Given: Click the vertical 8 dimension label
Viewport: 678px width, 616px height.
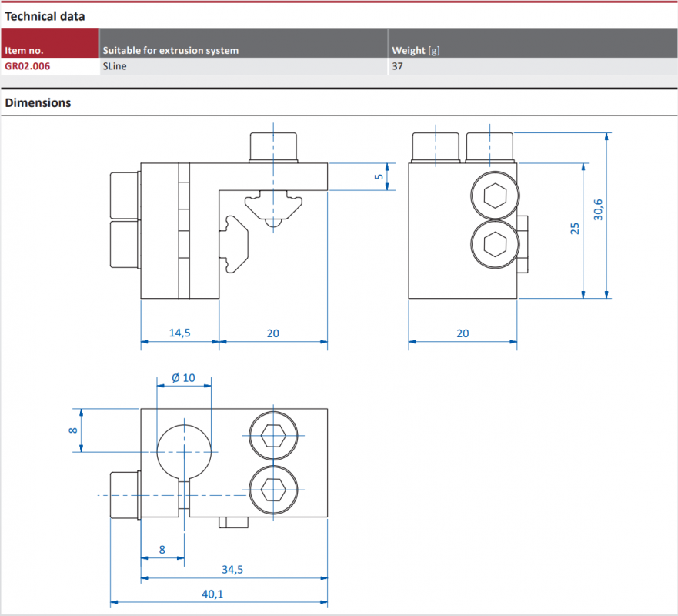Looking at the screenshot, I should click(x=73, y=430).
